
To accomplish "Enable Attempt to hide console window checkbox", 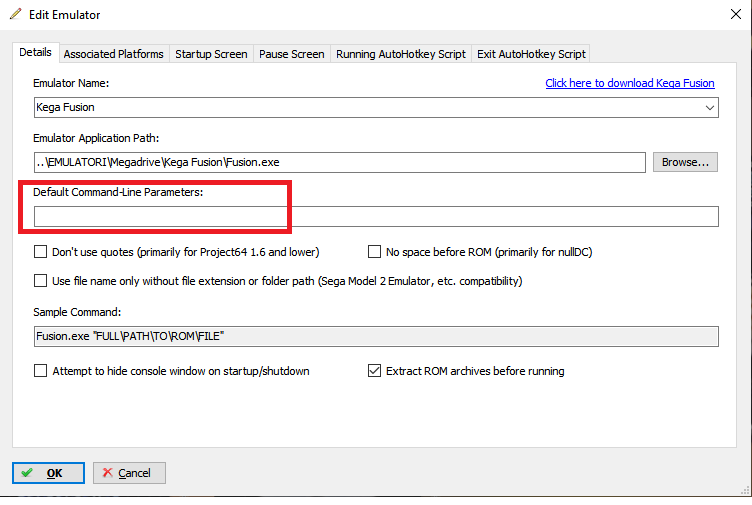I will (x=40, y=371).
